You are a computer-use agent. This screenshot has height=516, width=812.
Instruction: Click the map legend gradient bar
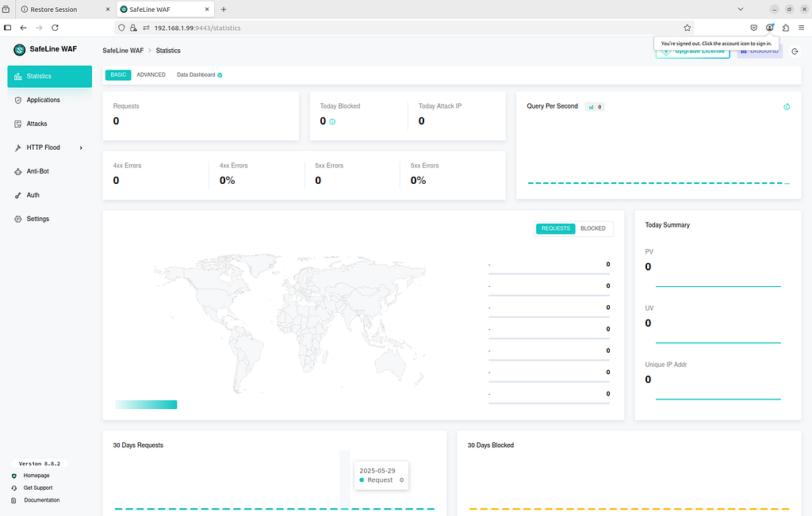pos(146,405)
